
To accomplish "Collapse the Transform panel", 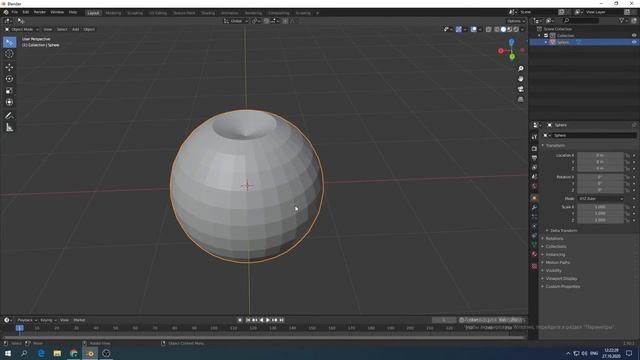I will pyautogui.click(x=555, y=145).
